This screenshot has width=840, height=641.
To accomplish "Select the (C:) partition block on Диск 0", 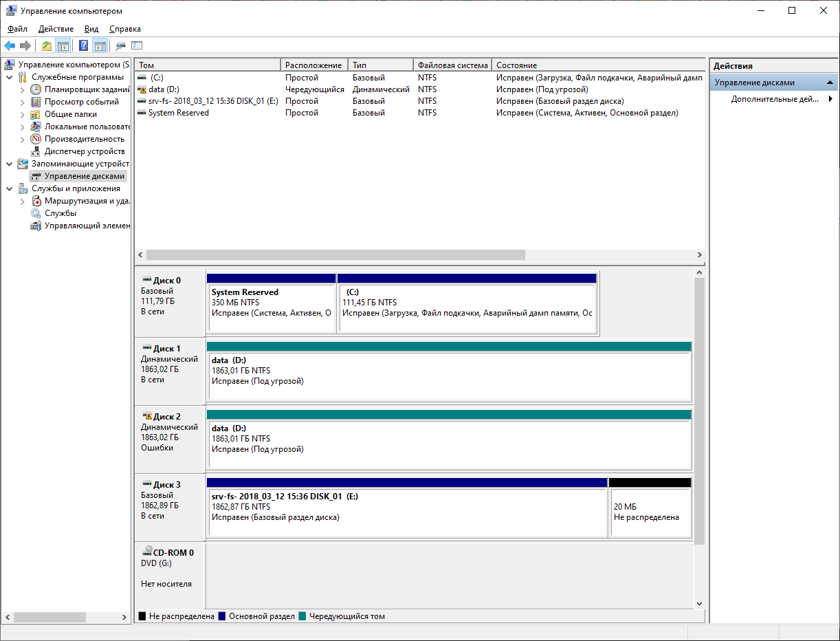I will tap(467, 303).
